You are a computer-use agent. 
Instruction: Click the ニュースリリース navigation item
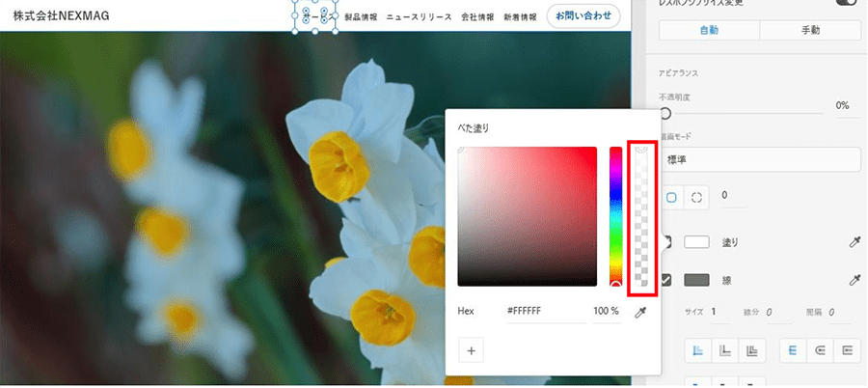click(420, 17)
